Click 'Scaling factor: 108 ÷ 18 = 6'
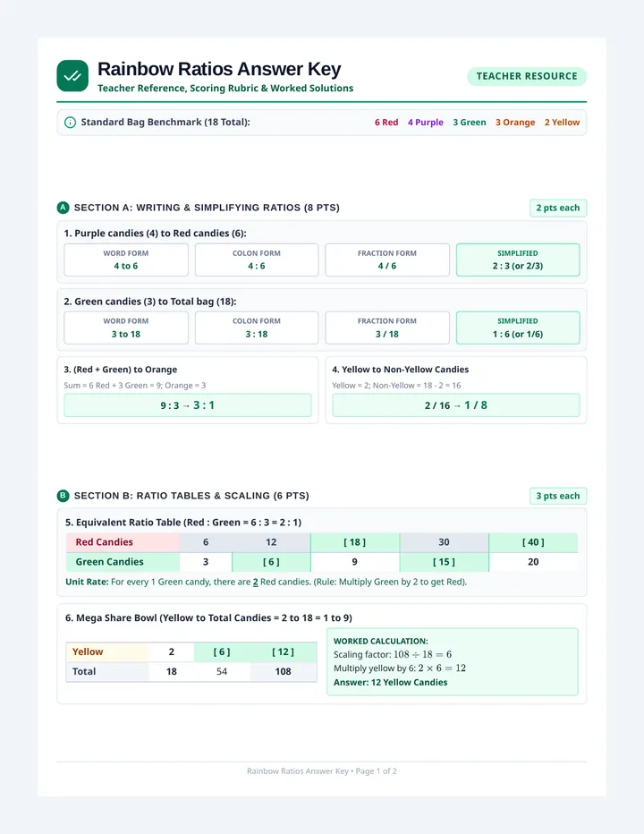 pyautogui.click(x=393, y=655)
